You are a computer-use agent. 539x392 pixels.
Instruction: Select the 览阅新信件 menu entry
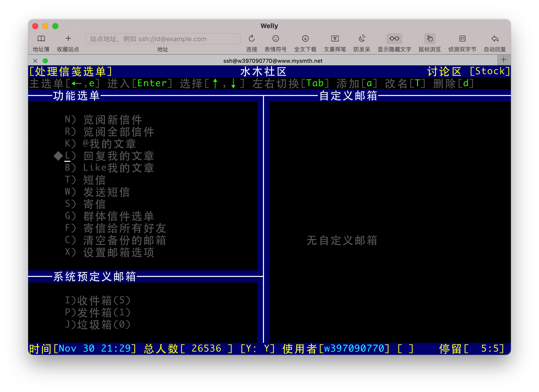click(x=112, y=120)
